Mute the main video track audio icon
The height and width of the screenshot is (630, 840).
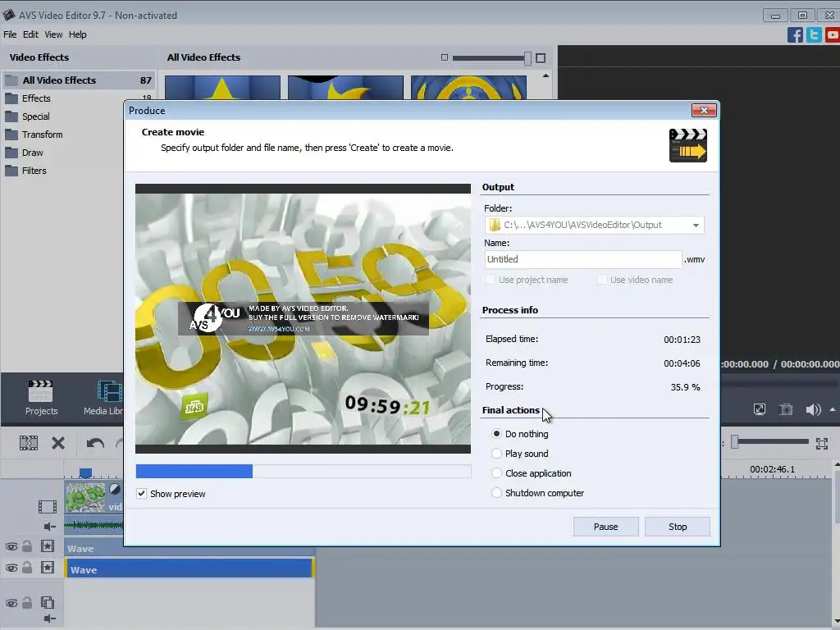coord(49,527)
